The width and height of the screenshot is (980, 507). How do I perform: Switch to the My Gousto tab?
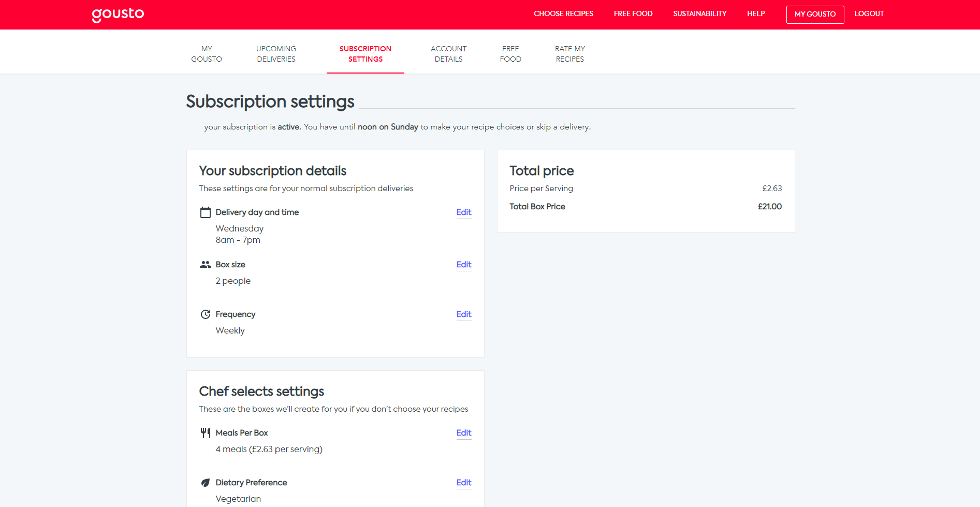coord(207,54)
